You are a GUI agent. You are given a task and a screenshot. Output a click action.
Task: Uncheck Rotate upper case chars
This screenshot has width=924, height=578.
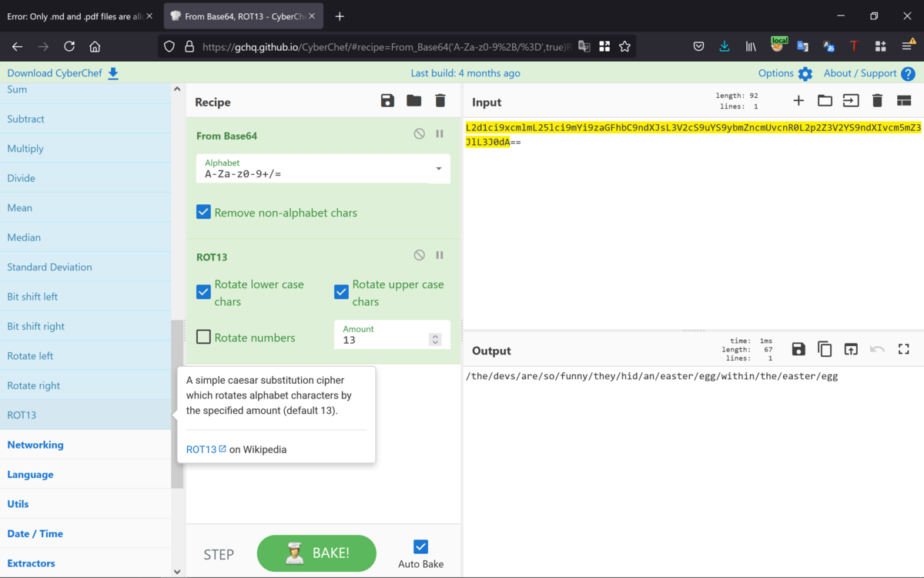tap(341, 292)
